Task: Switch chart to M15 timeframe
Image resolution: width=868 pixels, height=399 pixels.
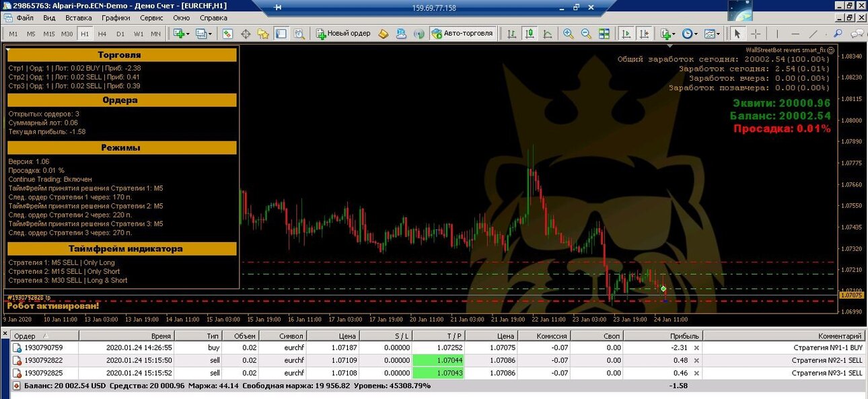Action: click(49, 34)
